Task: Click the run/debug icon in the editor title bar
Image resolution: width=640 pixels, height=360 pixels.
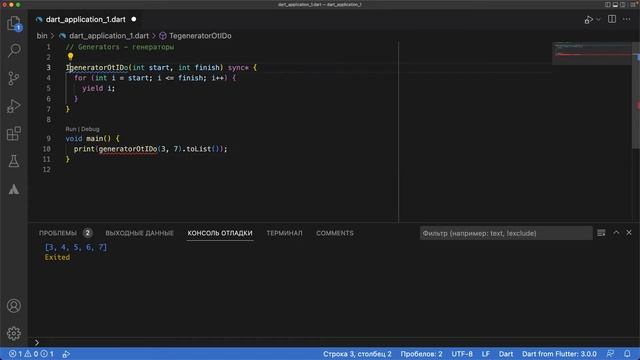Action: pyautogui.click(x=589, y=20)
